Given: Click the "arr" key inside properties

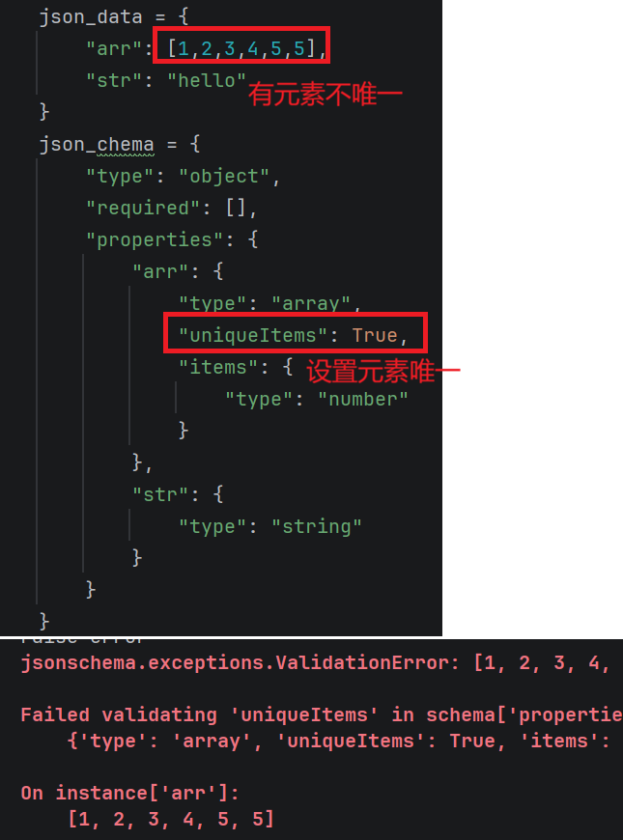Looking at the screenshot, I should tap(160, 271).
